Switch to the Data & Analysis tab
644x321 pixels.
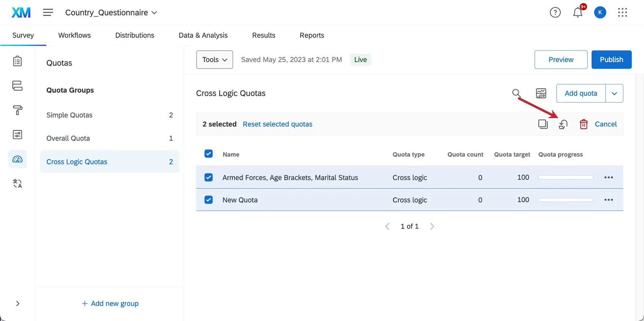point(203,35)
